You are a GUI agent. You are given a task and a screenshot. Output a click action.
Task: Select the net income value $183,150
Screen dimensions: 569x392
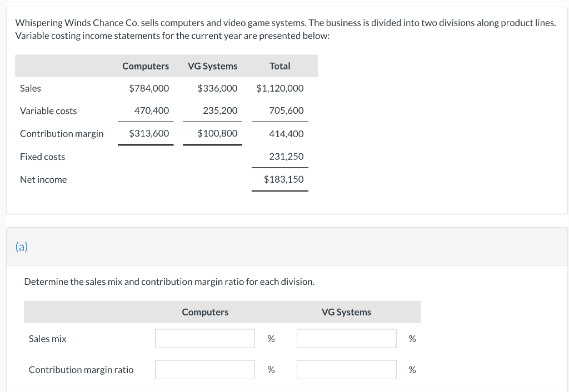point(284,179)
